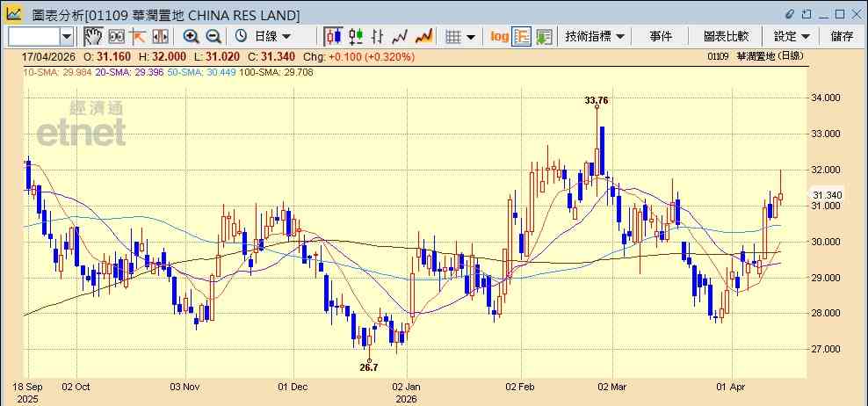Select the hand pan tool
868x406 pixels.
pyautogui.click(x=93, y=37)
